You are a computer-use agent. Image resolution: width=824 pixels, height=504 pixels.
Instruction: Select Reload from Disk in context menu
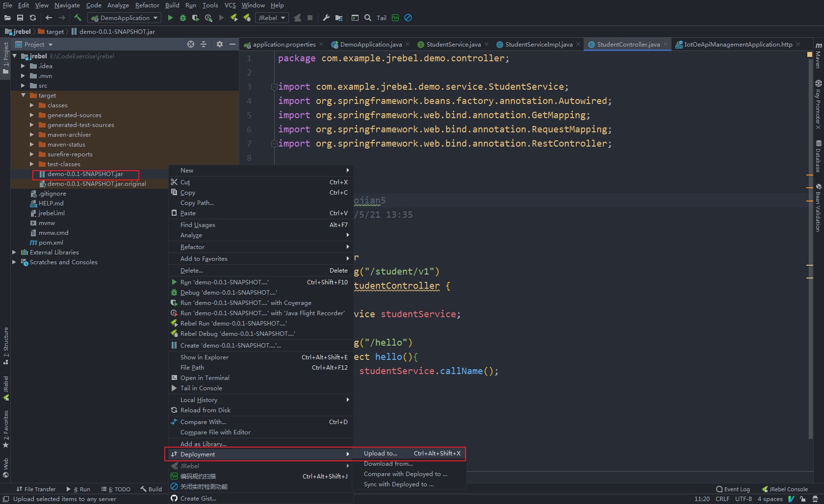point(260,410)
